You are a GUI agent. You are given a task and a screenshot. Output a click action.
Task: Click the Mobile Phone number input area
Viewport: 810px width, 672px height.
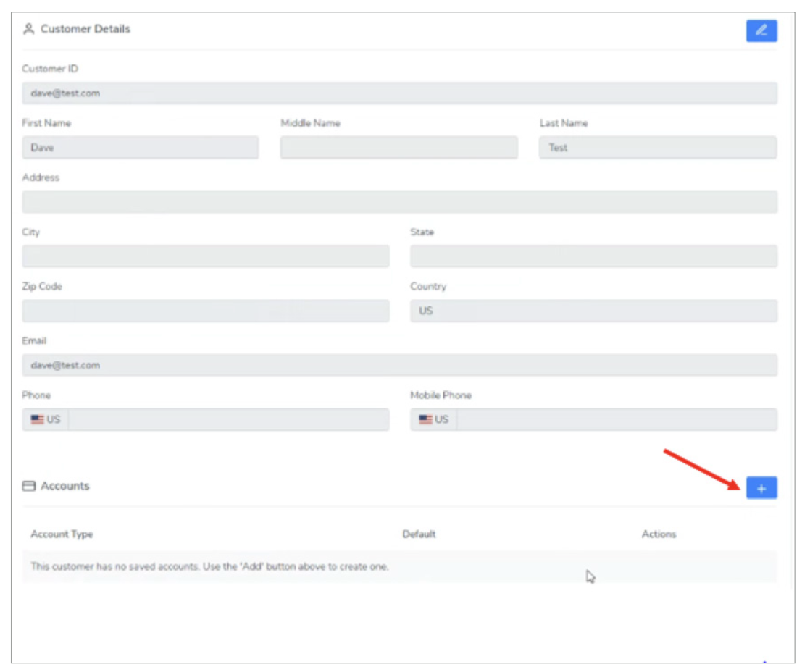[x=617, y=420]
